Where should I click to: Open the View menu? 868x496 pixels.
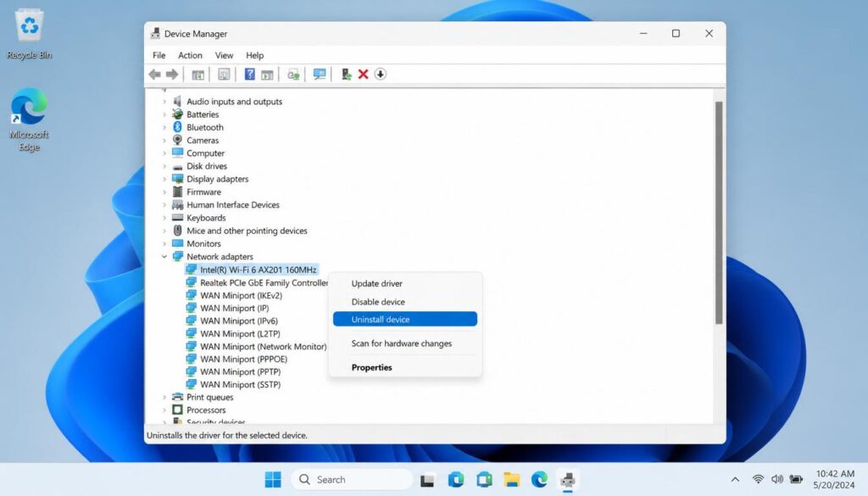(x=224, y=55)
